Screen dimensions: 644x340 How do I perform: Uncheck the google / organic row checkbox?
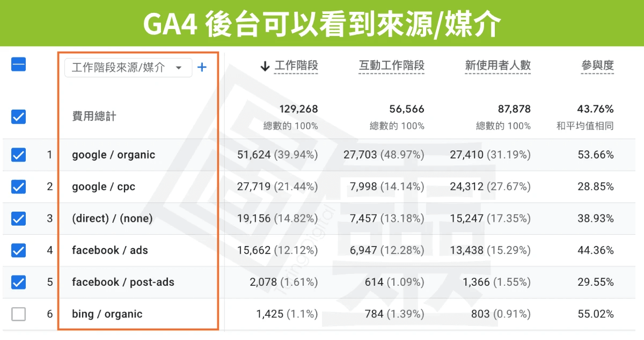[x=18, y=154]
